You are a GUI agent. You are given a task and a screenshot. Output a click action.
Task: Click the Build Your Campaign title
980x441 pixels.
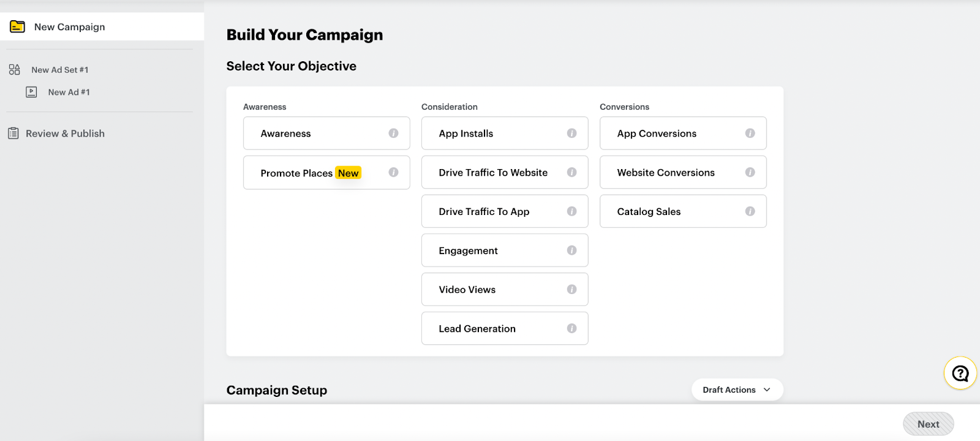(304, 35)
